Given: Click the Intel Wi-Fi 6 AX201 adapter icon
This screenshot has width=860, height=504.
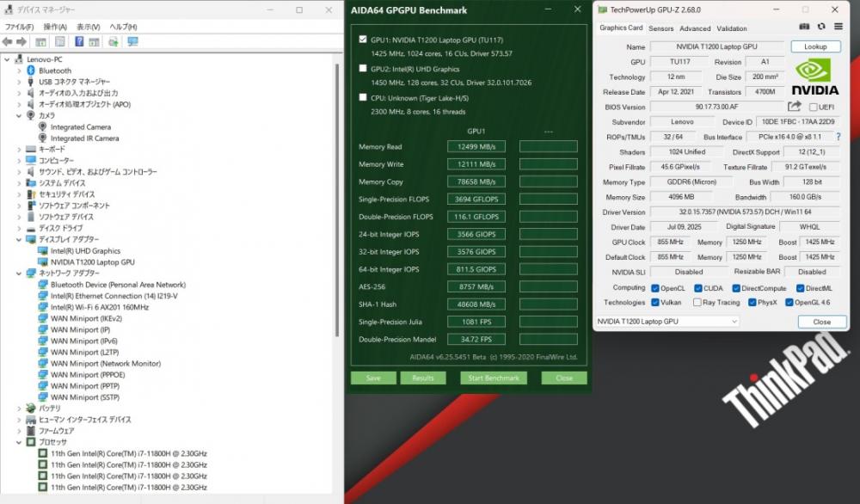Looking at the screenshot, I should (x=43, y=307).
